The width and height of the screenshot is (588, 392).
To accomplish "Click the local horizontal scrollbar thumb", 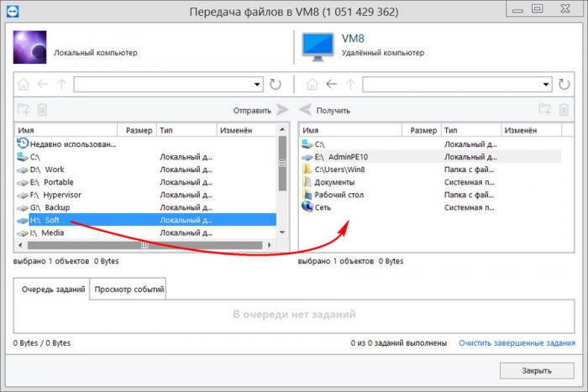I will (144, 245).
